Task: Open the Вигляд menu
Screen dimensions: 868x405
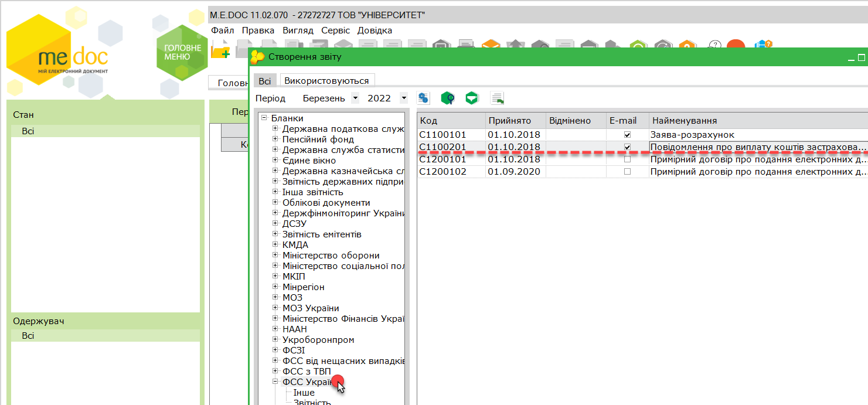Action: [298, 30]
